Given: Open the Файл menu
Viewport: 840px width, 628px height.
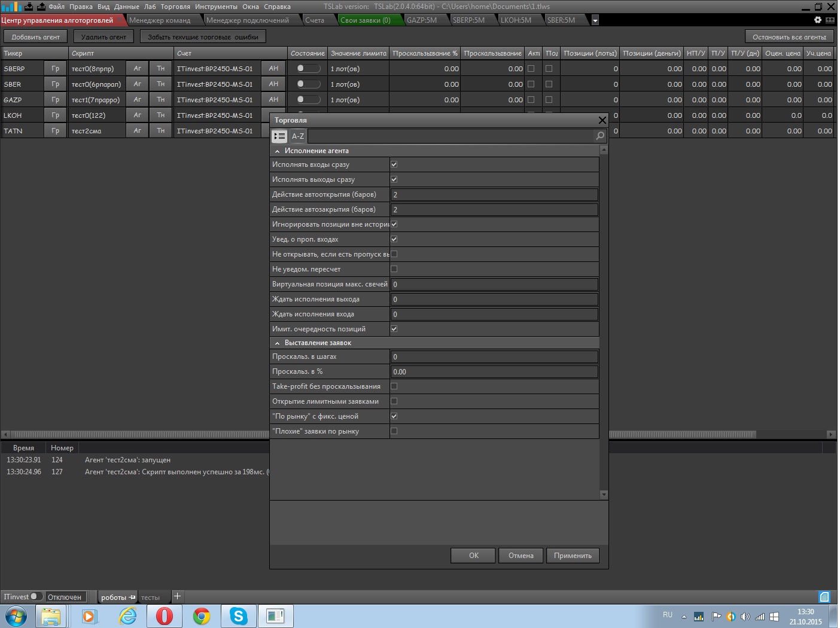Looking at the screenshot, I should (56, 7).
